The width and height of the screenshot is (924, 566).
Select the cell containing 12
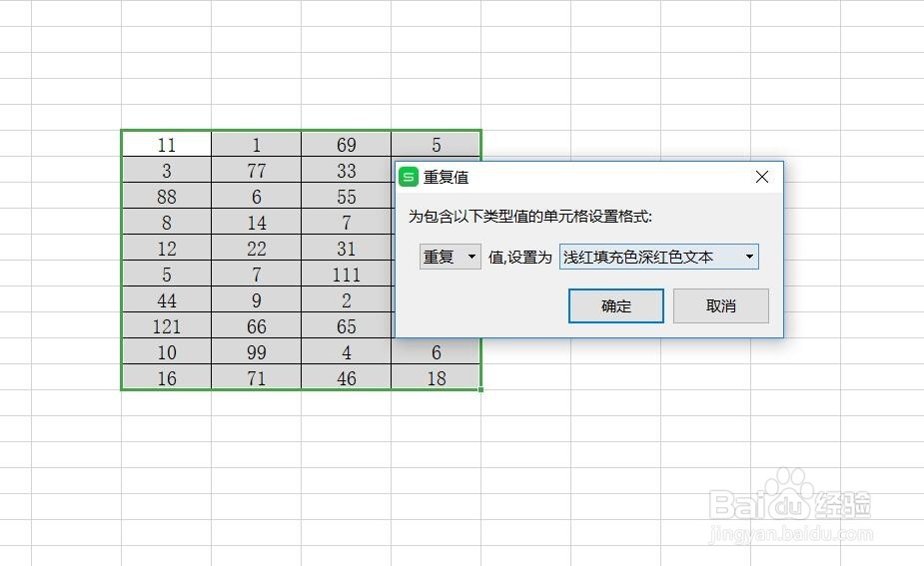pyautogui.click(x=167, y=248)
